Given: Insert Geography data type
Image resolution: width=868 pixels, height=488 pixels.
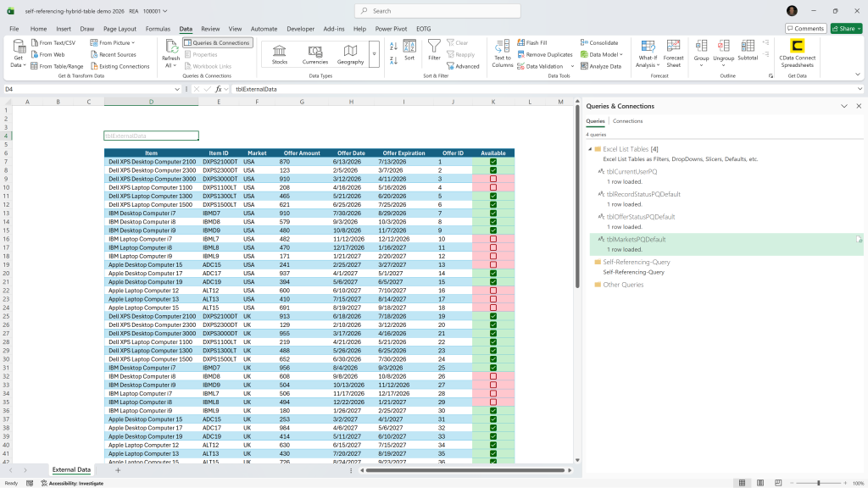Looking at the screenshot, I should click(350, 54).
